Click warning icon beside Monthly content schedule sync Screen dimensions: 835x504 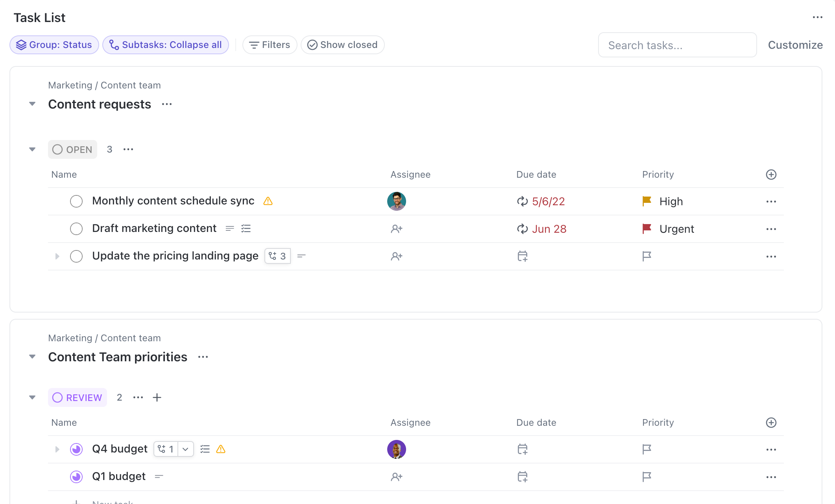pos(268,201)
